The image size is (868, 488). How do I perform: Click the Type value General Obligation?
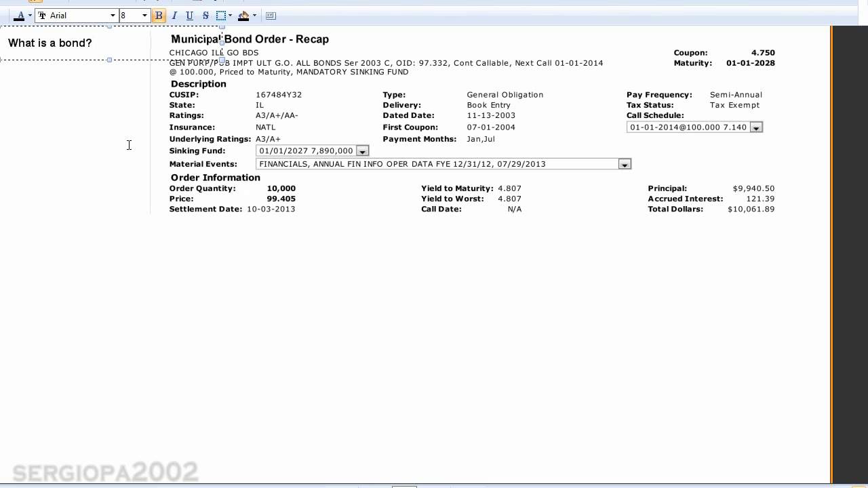[505, 95]
